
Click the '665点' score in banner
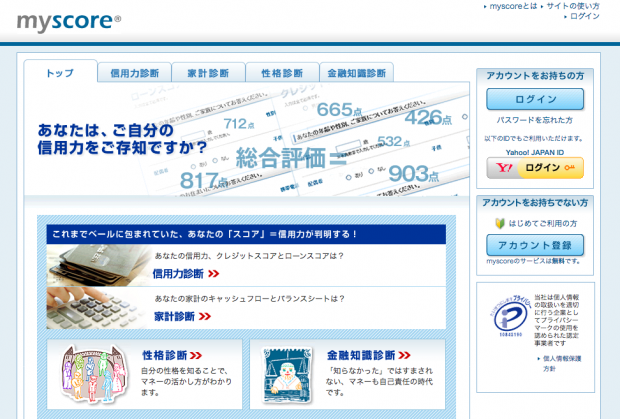(x=339, y=110)
